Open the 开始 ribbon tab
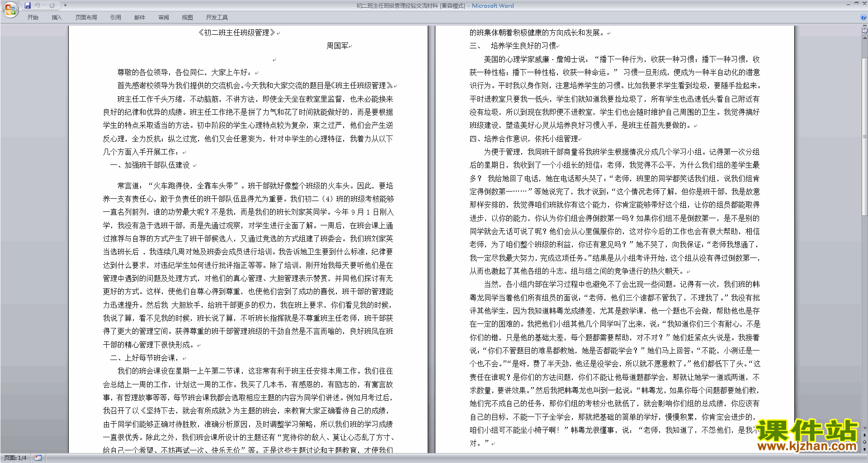Screen dimensions: 868x463 tap(33, 18)
